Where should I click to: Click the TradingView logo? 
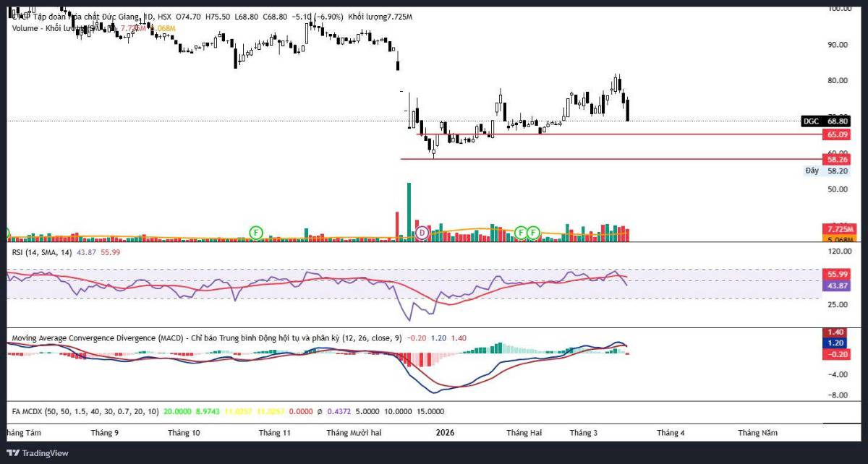(38, 453)
